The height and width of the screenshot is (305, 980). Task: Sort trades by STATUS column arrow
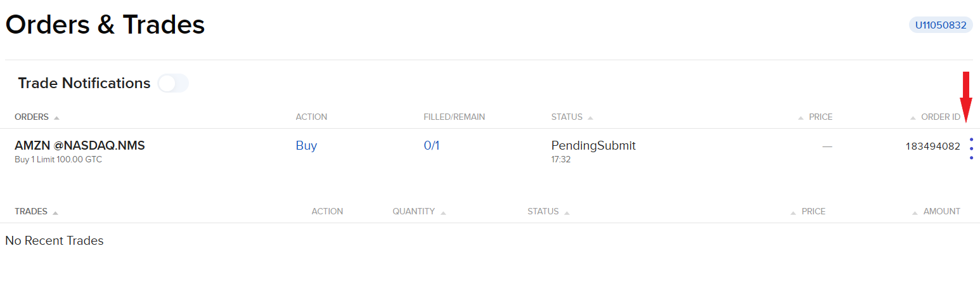(x=566, y=212)
